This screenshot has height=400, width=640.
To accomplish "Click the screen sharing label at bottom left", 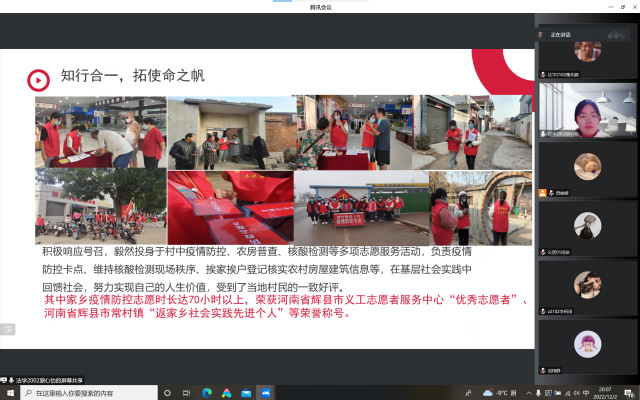I will coord(43,380).
